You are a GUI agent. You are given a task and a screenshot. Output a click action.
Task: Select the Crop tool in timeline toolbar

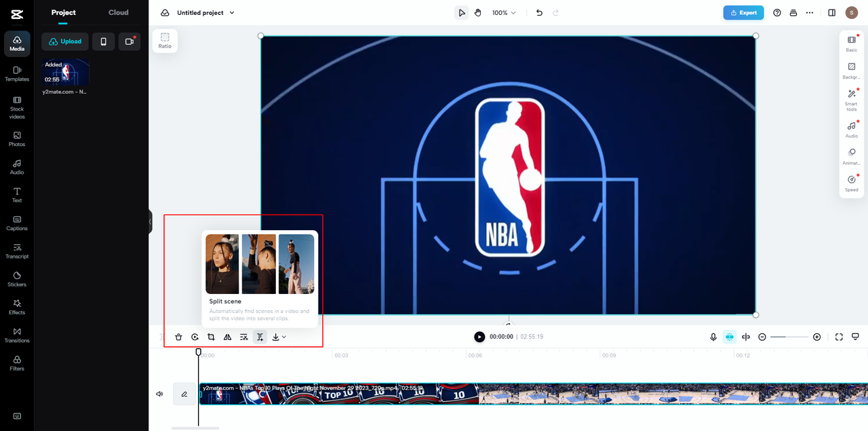(x=211, y=337)
